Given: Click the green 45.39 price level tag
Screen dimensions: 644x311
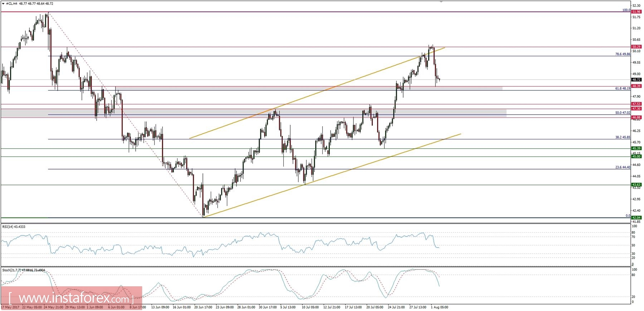Looking at the screenshot, I should [636, 148].
